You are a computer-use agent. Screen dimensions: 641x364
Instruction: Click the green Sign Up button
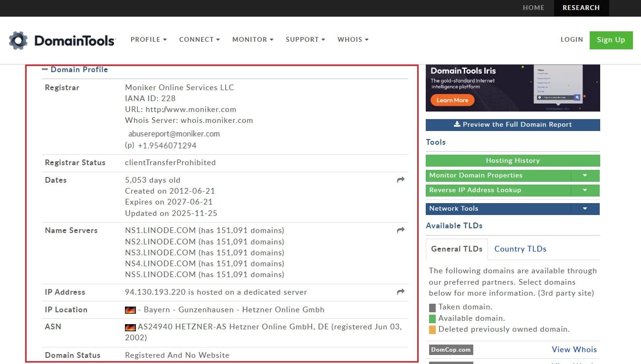pyautogui.click(x=611, y=40)
